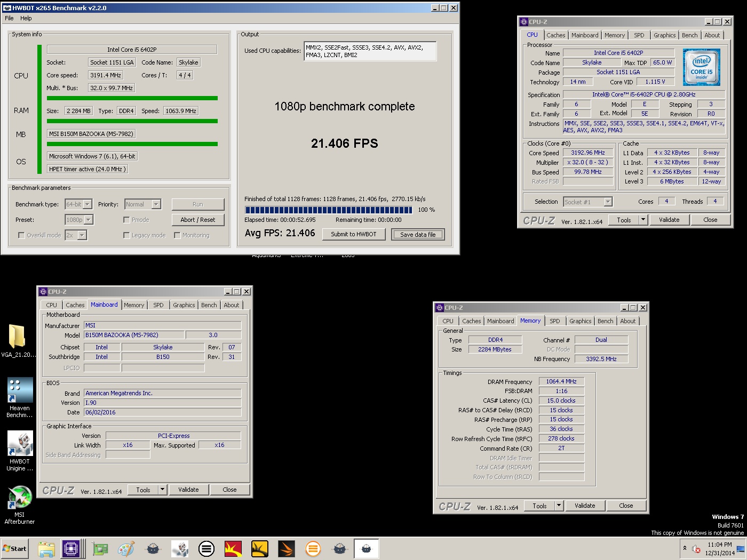Click Close in the CPU-Z Mainboard window
This screenshot has height=560, width=747.
click(229, 490)
